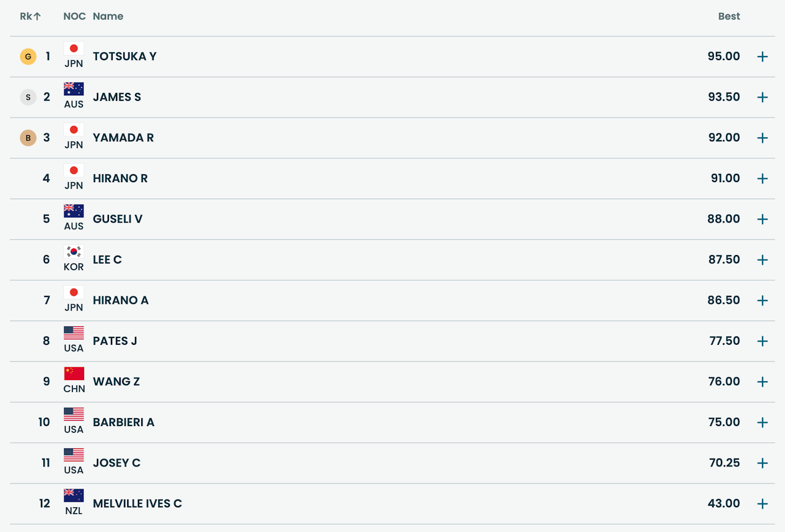Expand HIRANO R score breakdown
785x532 pixels.
pyautogui.click(x=762, y=179)
